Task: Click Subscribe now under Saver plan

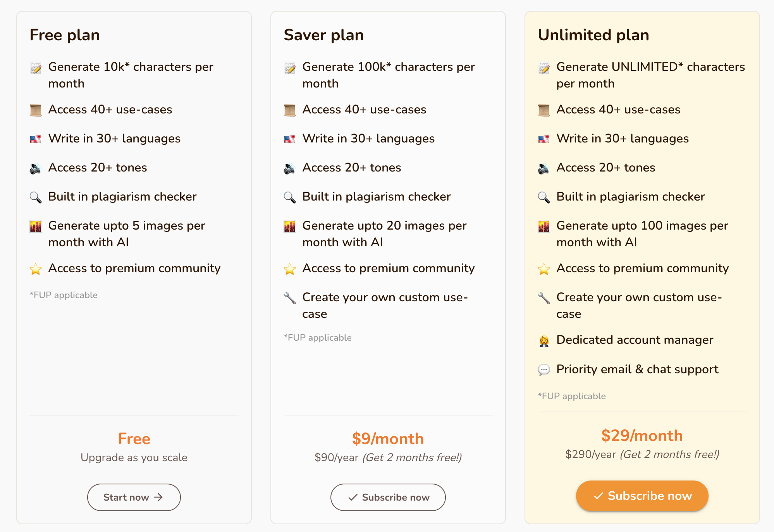Action: point(388,497)
